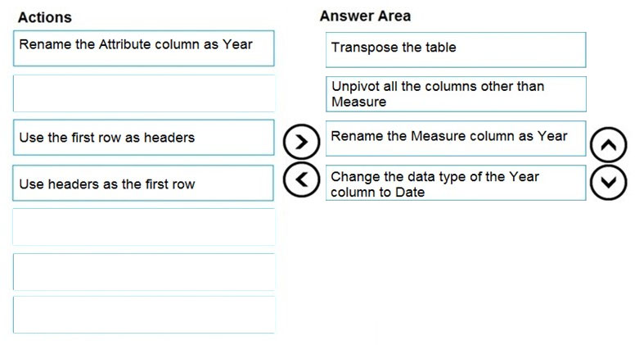Reorder selected step upward with the chevron-up button

click(x=607, y=145)
